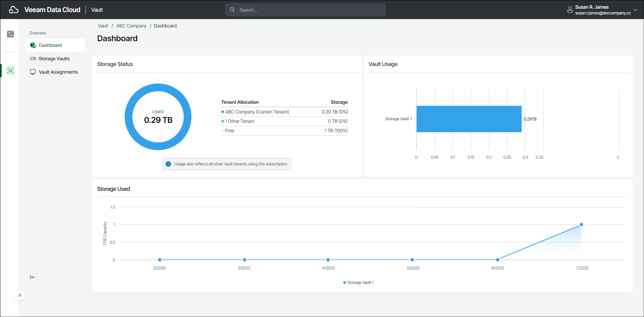Click the Storage Vault 1 usage bar
The width and height of the screenshot is (644, 317).
pyautogui.click(x=469, y=119)
